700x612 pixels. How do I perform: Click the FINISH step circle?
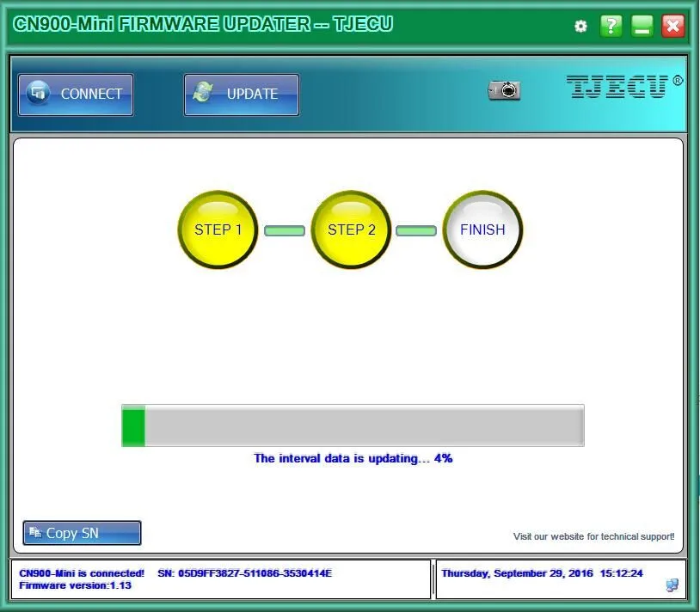pyautogui.click(x=482, y=229)
